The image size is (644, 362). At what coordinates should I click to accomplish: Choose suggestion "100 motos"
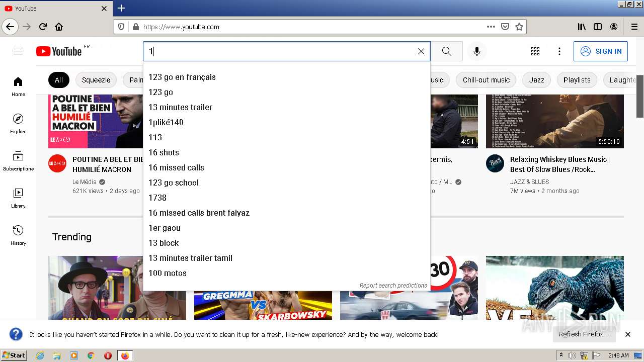pos(287,273)
